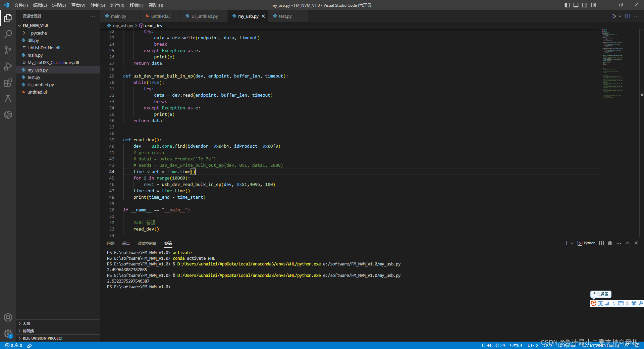This screenshot has height=349, width=644.
Task: Open the new terminal profile dropdown arrow
Action: [572, 243]
